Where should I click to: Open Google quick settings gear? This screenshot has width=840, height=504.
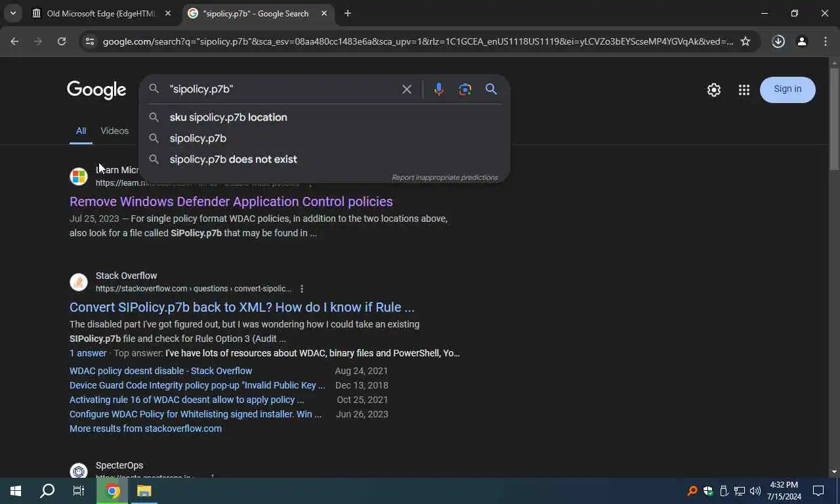pyautogui.click(x=714, y=90)
